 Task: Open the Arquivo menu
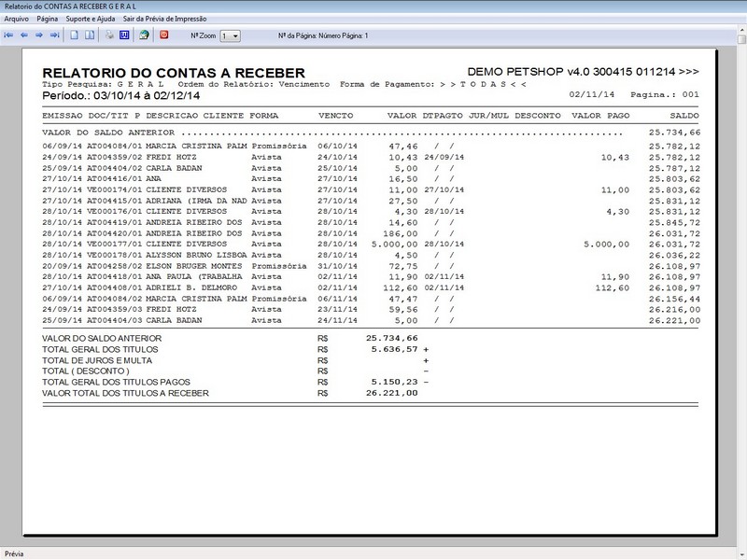pyautogui.click(x=16, y=16)
